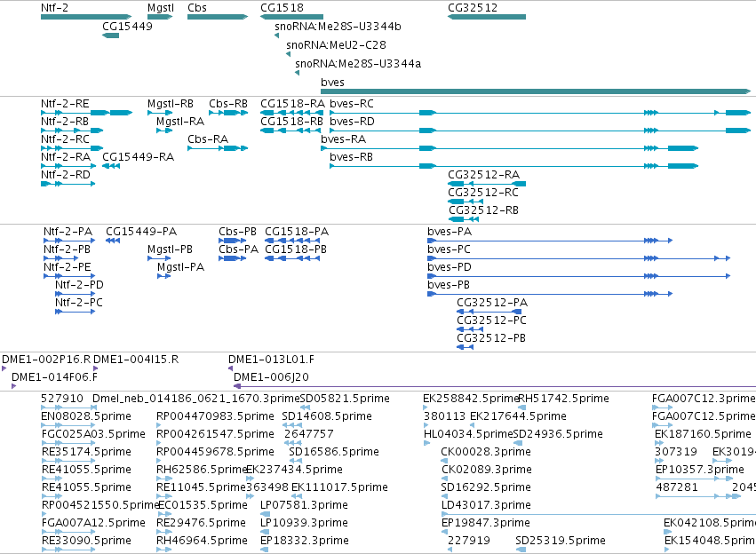This screenshot has height=554, width=756.
Task: Select the Cbs-PB protein feature
Action: 233,241
